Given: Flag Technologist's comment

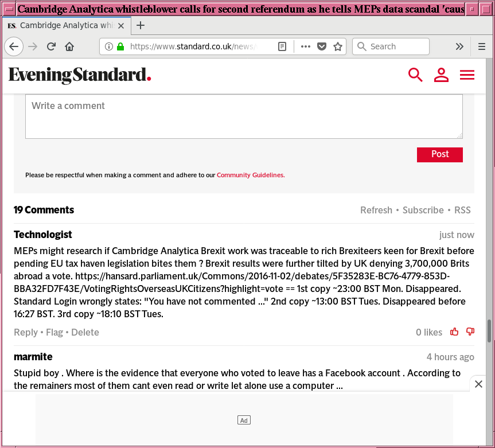Looking at the screenshot, I should (x=54, y=333).
